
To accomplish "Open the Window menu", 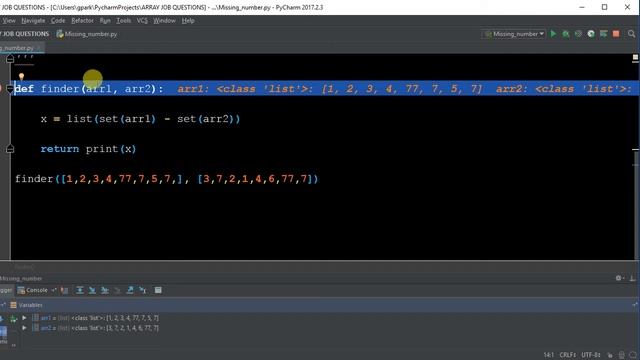I will (x=164, y=20).
